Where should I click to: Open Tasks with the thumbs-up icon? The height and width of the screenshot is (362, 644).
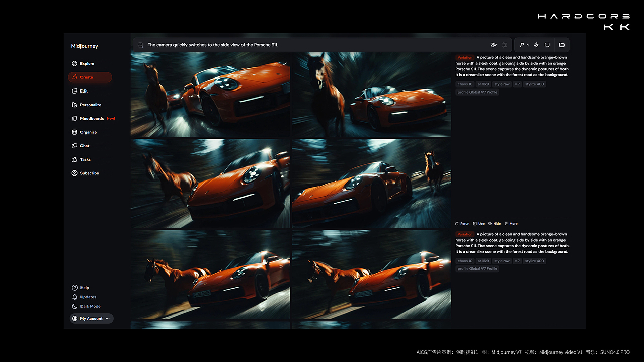click(x=81, y=159)
